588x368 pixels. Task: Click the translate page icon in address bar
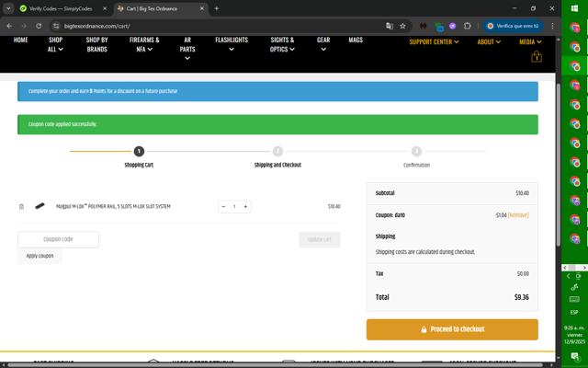[x=390, y=26]
